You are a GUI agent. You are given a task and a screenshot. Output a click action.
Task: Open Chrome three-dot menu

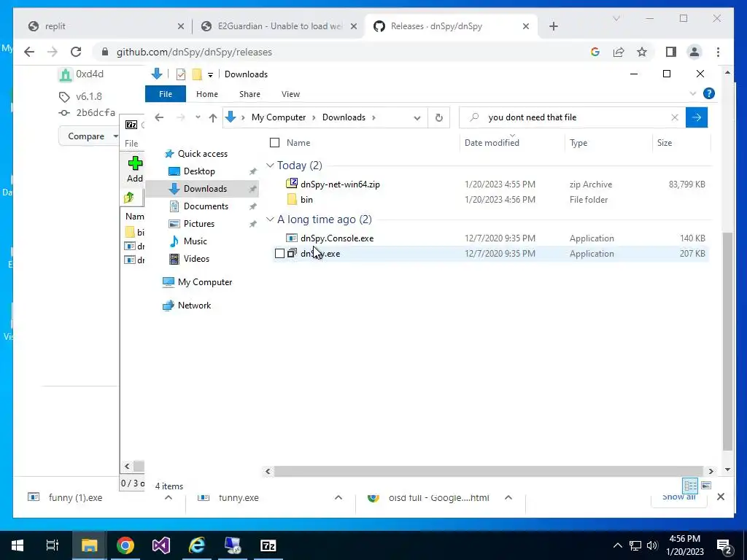pyautogui.click(x=718, y=52)
